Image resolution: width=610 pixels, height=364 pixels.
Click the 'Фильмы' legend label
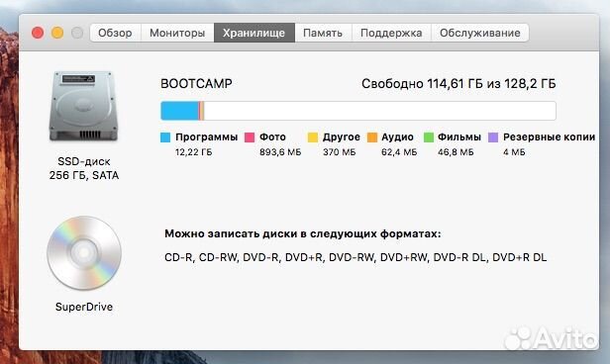(x=459, y=137)
